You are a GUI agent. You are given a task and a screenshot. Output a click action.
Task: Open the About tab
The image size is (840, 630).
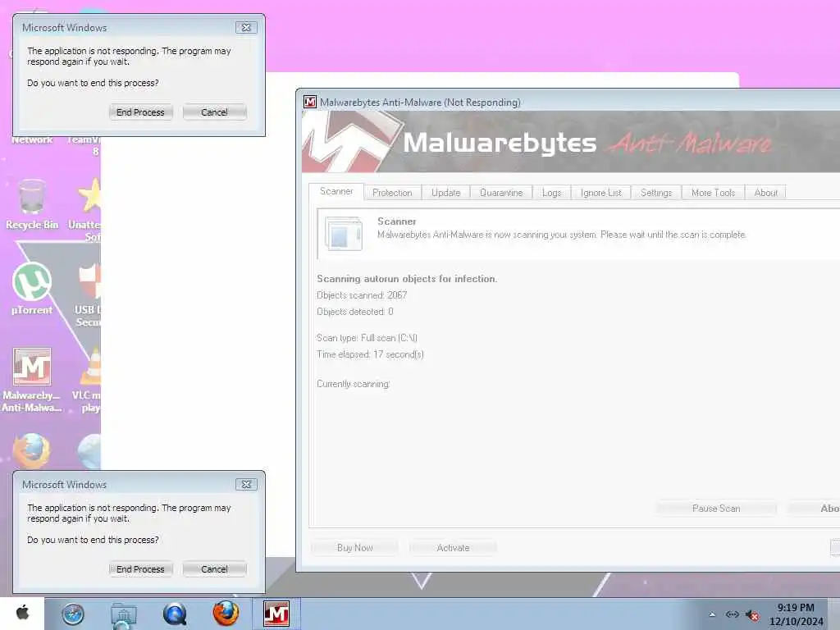765,192
